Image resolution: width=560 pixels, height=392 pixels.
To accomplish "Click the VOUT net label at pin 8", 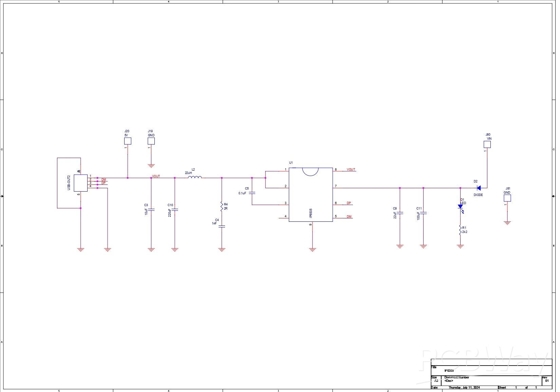I will (351, 170).
